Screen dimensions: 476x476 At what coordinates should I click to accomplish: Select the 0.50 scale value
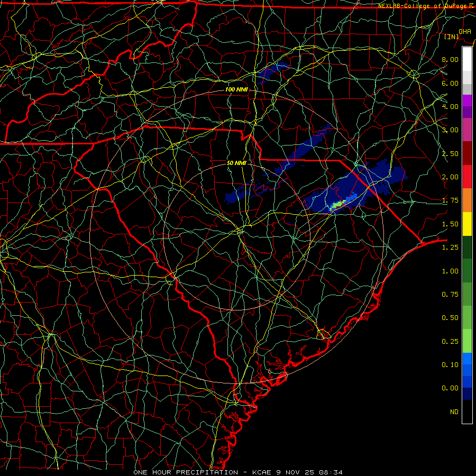pos(450,318)
